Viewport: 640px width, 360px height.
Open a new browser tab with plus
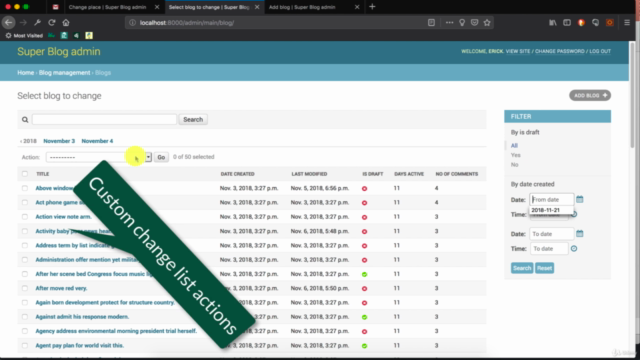coord(372,7)
